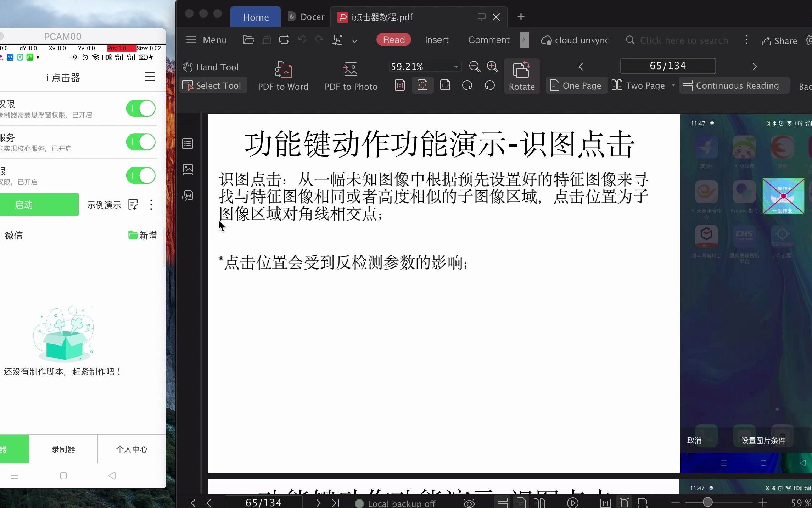Screen dimensions: 812x508
Task: Open the print icon in toolbar
Action: [284, 40]
